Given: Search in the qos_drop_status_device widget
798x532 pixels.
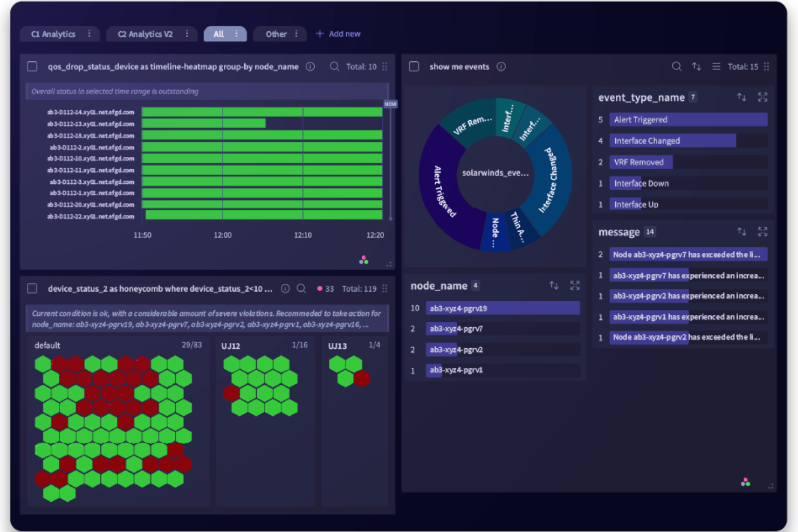Looking at the screenshot, I should pyautogui.click(x=334, y=66).
